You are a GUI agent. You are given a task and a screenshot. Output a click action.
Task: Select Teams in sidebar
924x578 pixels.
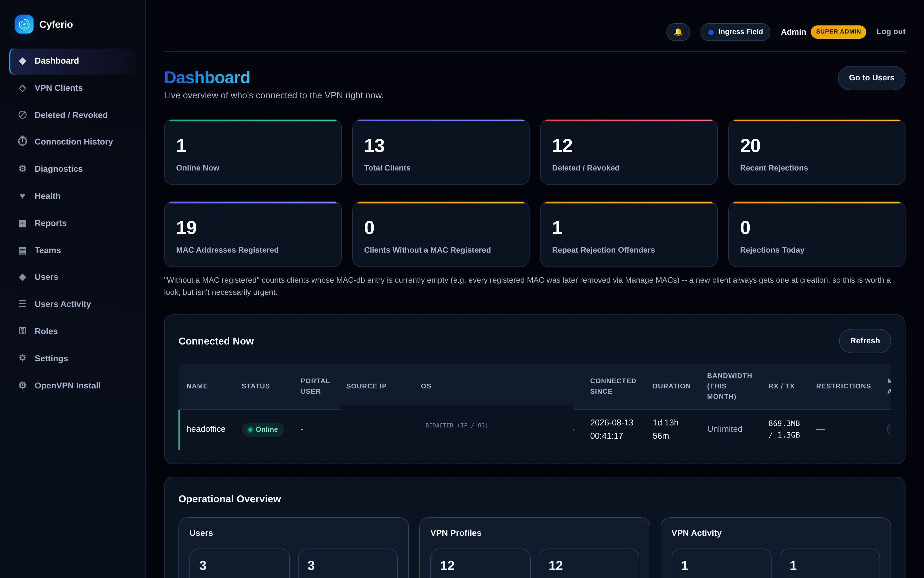(x=72, y=250)
